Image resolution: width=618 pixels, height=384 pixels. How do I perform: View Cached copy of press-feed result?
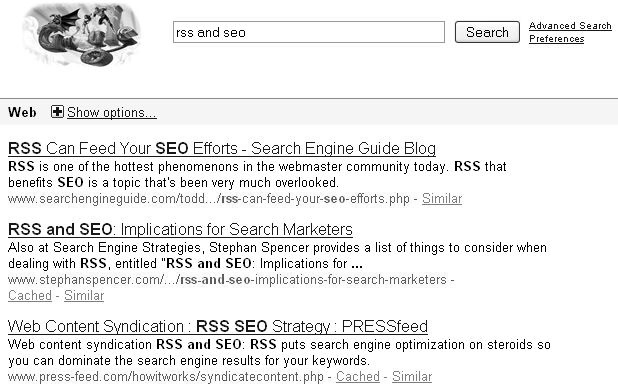click(x=358, y=377)
